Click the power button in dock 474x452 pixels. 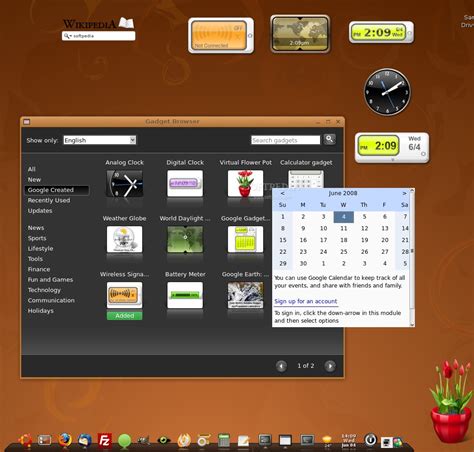coord(370,440)
